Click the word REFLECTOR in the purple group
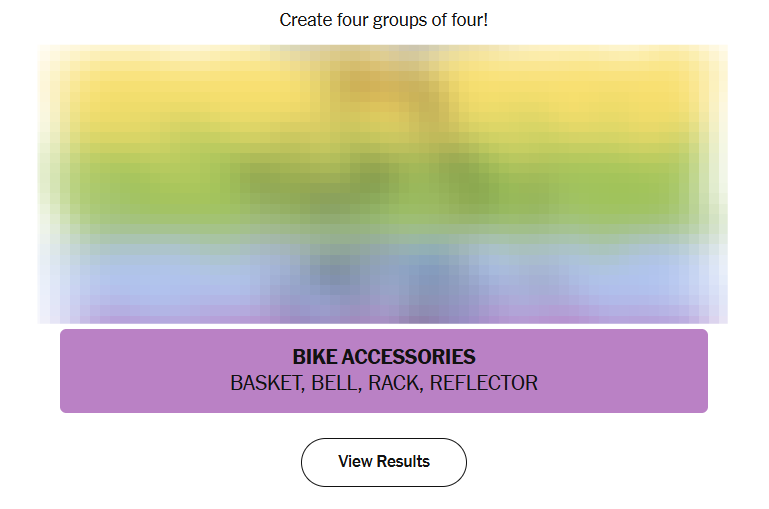This screenshot has width=769, height=509. tap(484, 383)
